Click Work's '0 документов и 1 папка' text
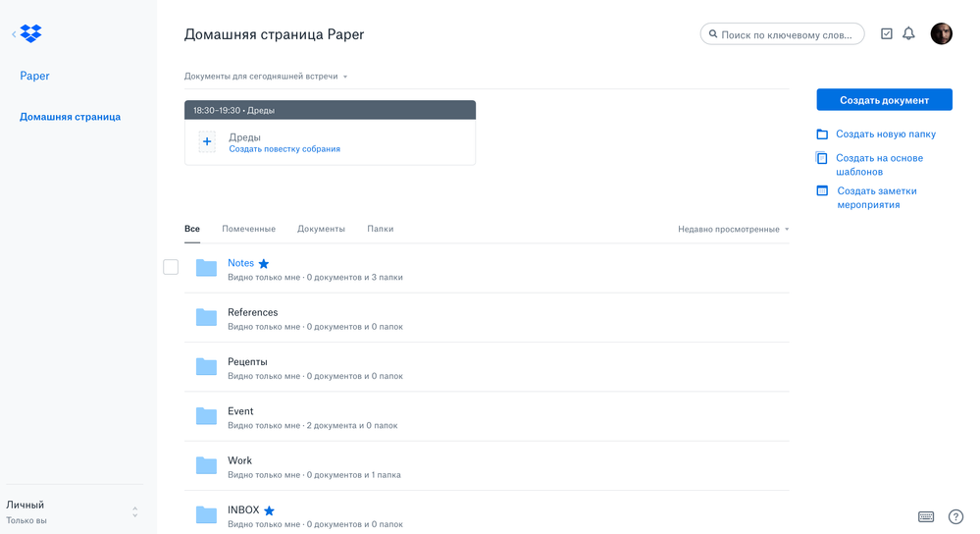The width and height of the screenshot is (980, 534). point(354,474)
